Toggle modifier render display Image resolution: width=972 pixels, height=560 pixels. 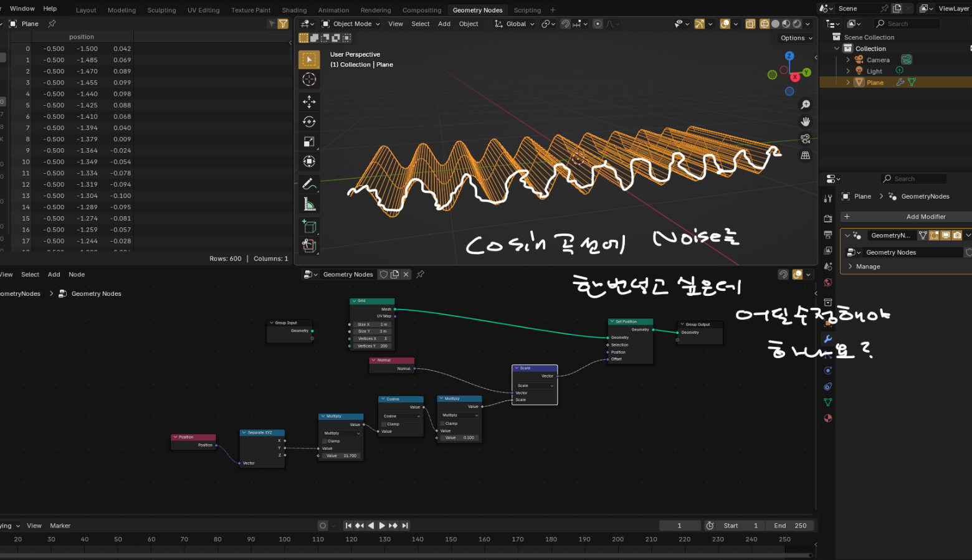[x=957, y=235]
